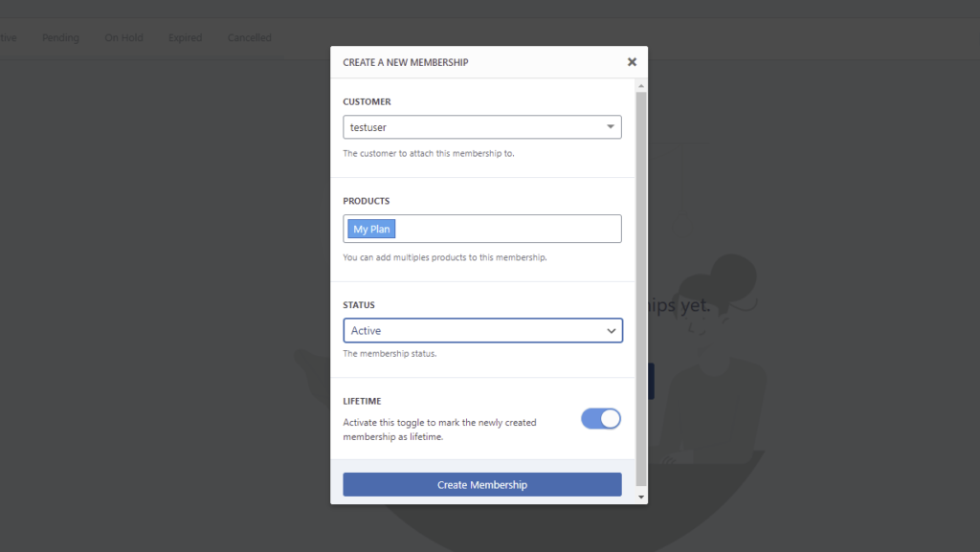Enable the lifetime setting for this membership
Viewport: 980px width, 552px height.
click(600, 419)
